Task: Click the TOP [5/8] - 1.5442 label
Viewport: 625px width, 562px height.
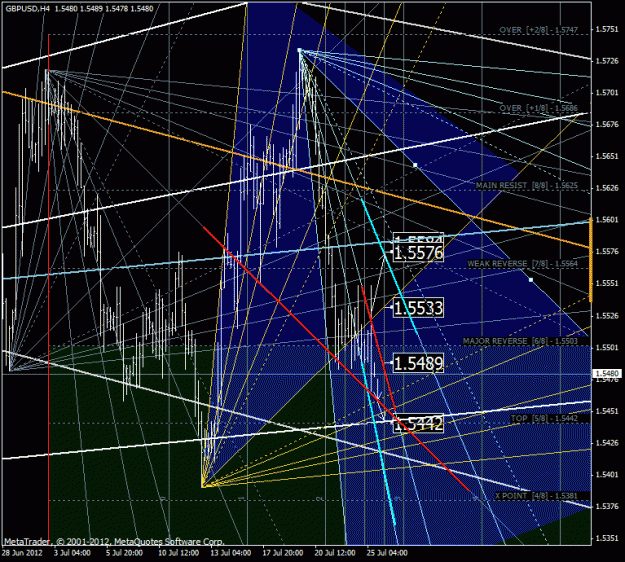Action: click(x=544, y=418)
